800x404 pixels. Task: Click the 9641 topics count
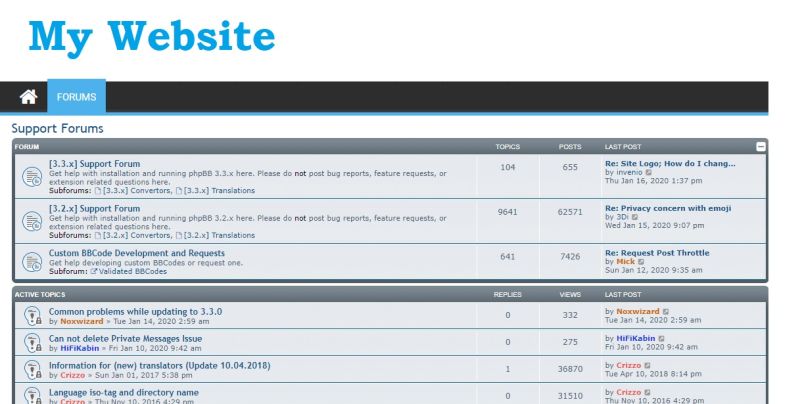508,212
